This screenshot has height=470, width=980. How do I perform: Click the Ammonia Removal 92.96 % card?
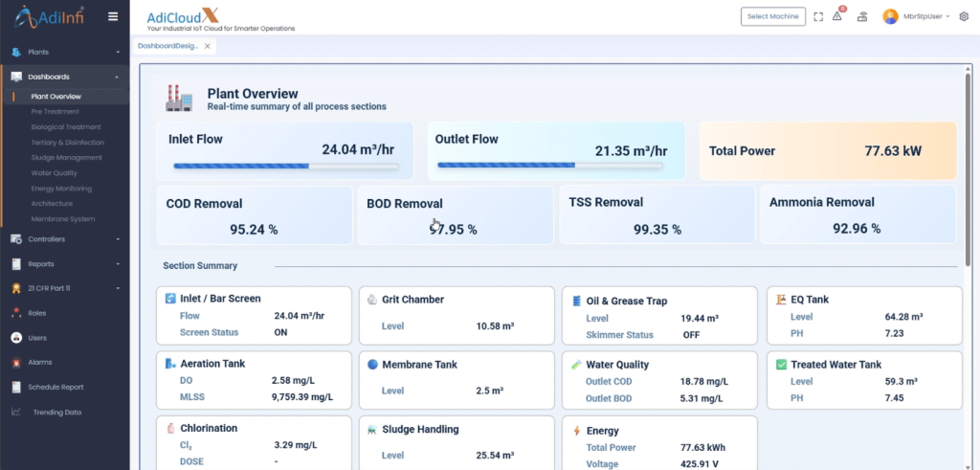click(x=857, y=214)
